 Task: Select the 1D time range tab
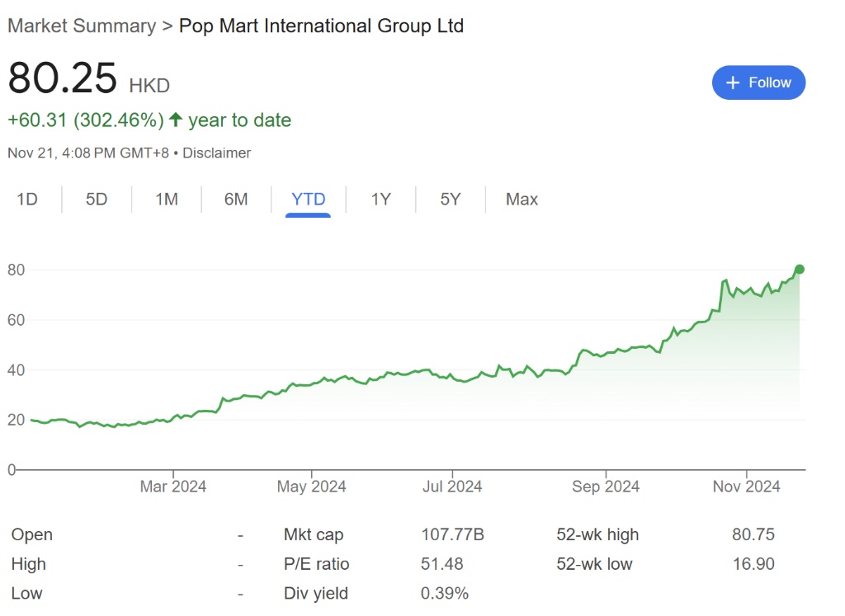[27, 199]
